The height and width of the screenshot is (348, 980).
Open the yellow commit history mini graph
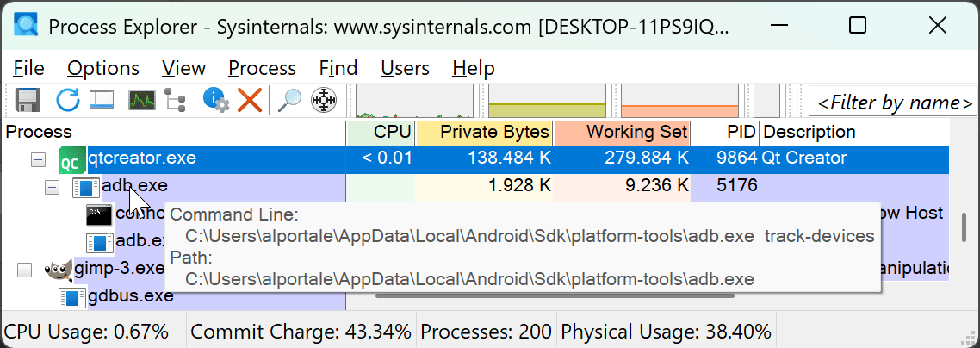(547, 101)
